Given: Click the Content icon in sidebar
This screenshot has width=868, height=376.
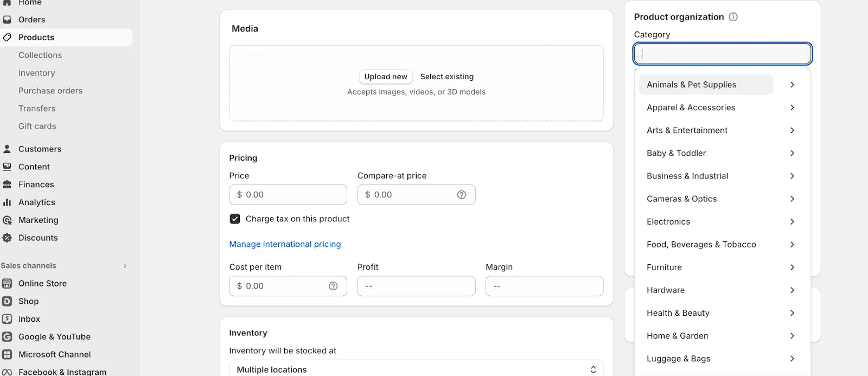Looking at the screenshot, I should (x=7, y=167).
